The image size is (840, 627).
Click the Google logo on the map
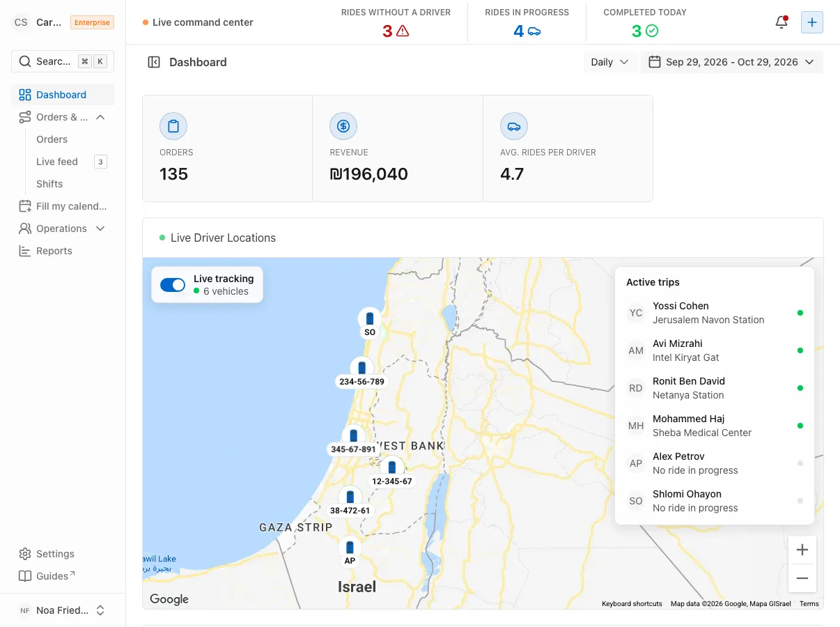(x=169, y=599)
